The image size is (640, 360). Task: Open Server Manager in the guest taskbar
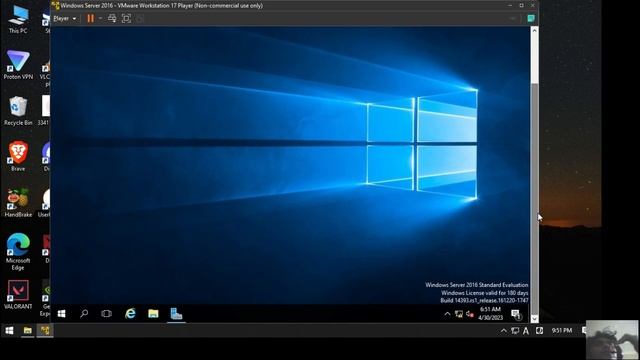pyautogui.click(x=176, y=313)
